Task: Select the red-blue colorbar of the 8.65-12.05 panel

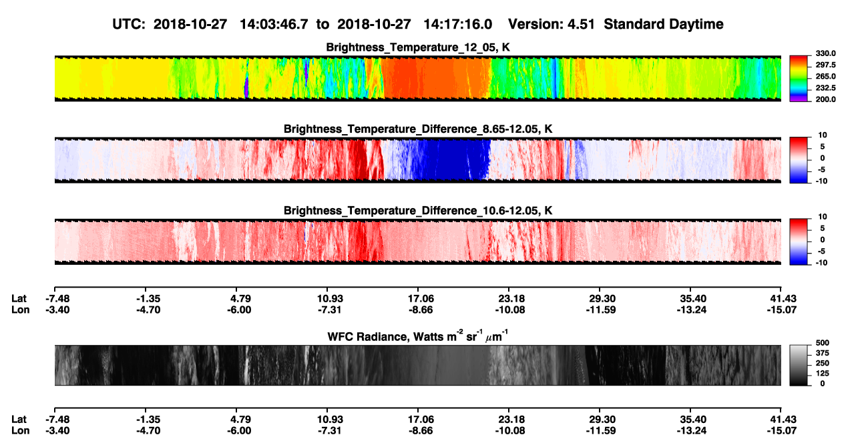Action: tap(799, 160)
